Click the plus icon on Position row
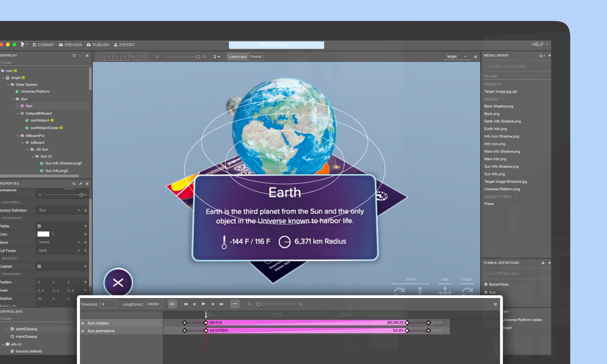The width and height of the screenshot is (607, 364). (85, 282)
